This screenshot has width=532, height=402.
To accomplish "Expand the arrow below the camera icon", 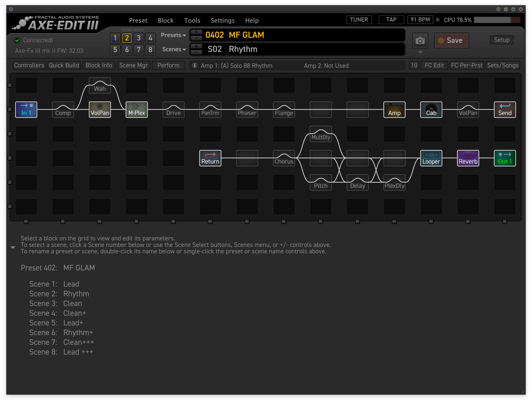I will coord(420,52).
